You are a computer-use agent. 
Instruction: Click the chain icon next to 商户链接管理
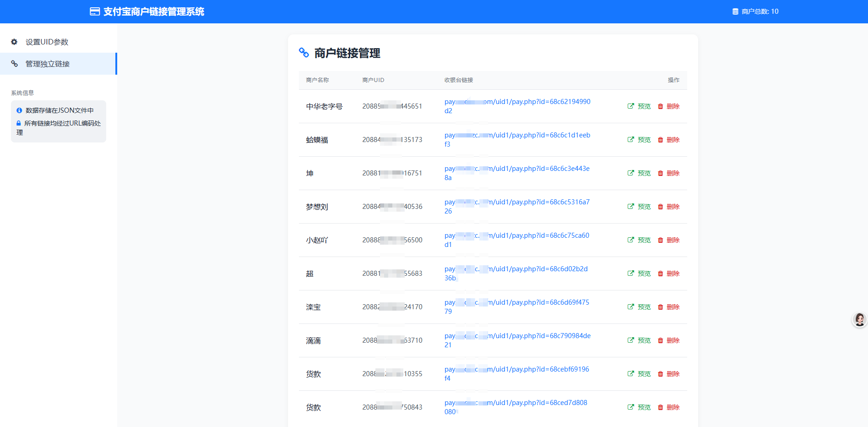coord(304,53)
